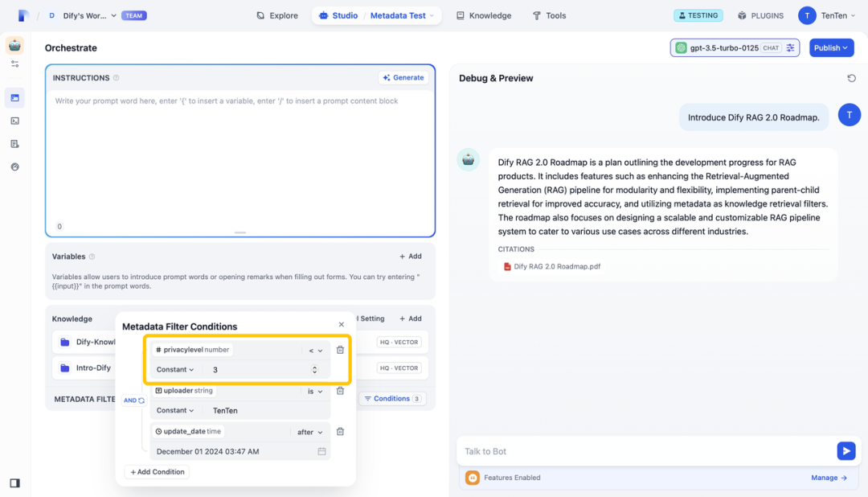Open the Publish dropdown button
The width and height of the screenshot is (868, 497).
(832, 47)
